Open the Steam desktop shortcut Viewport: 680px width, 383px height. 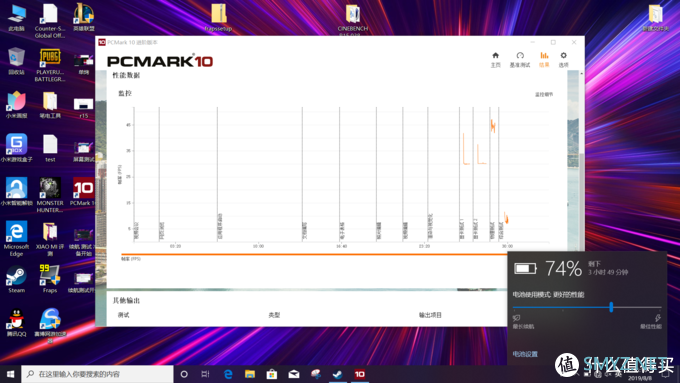point(16,279)
